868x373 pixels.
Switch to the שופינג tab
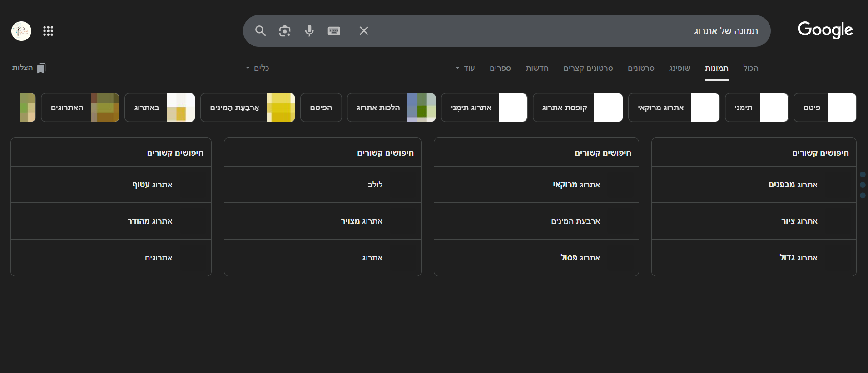[679, 68]
